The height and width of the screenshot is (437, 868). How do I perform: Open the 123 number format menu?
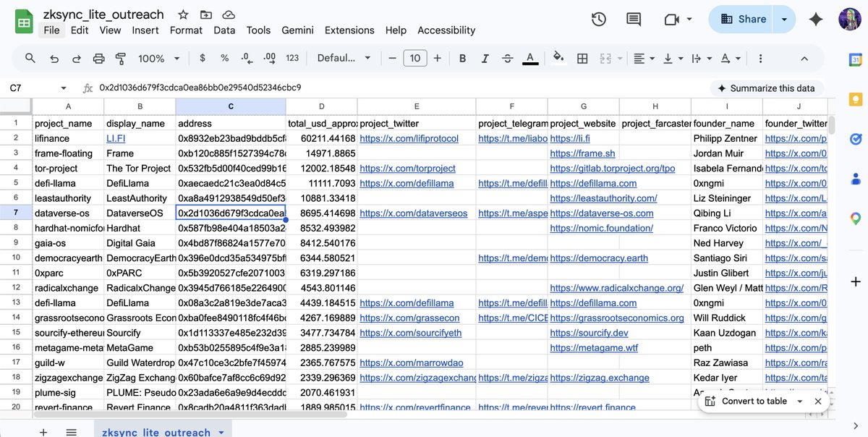(292, 58)
